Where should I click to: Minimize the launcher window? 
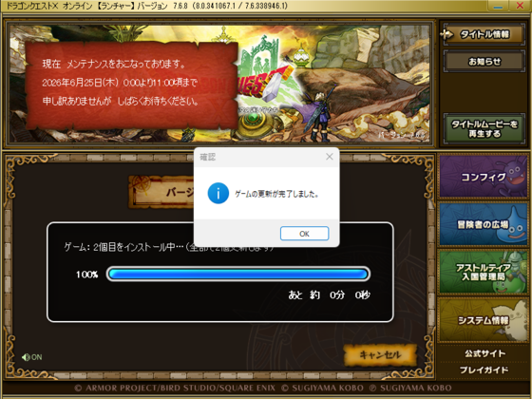click(x=498, y=6)
